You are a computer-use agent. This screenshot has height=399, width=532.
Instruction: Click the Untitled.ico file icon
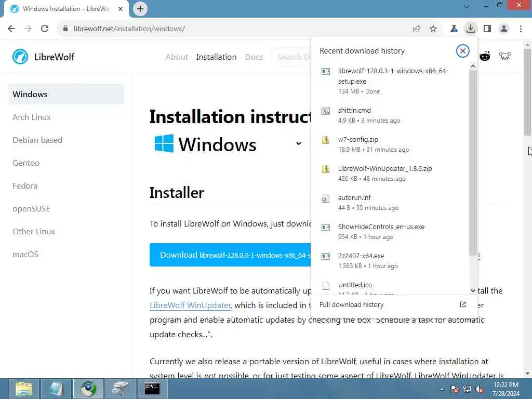326,286
